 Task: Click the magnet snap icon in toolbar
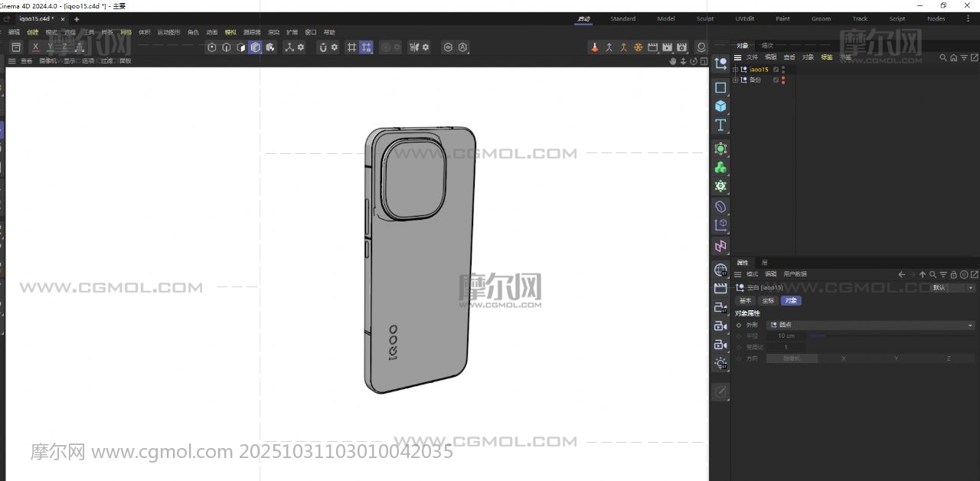[323, 47]
